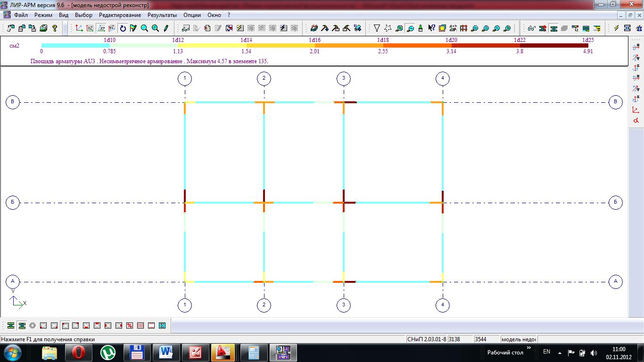Expand the Рабочий стол toolbar chevron
The width and height of the screenshot is (644, 362).
(x=528, y=348)
